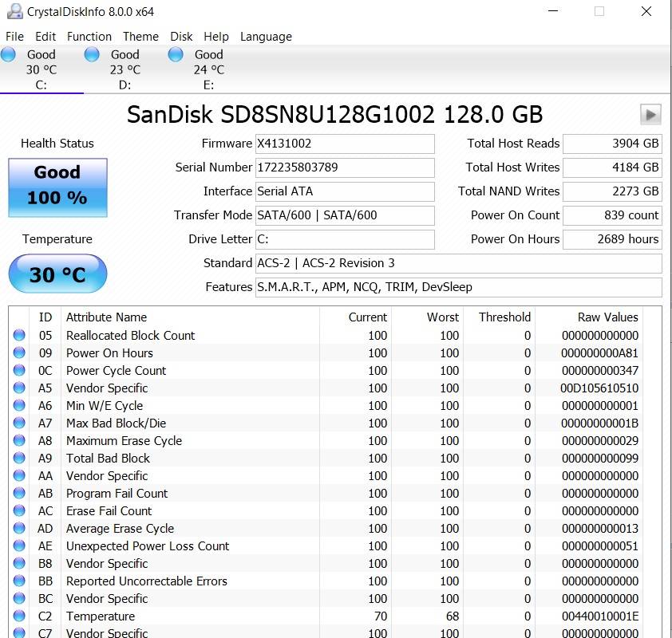Open the File menu
Viewport: 672px width, 638px height.
tap(14, 37)
